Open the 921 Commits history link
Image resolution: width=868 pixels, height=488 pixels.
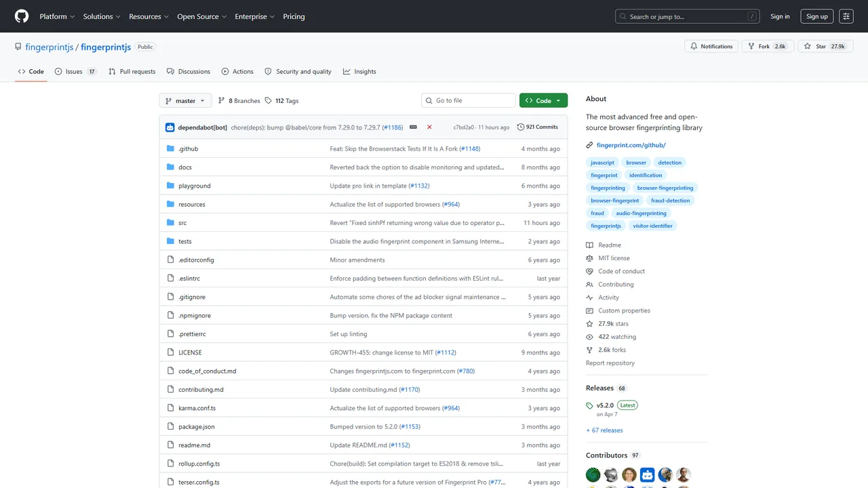pos(538,127)
